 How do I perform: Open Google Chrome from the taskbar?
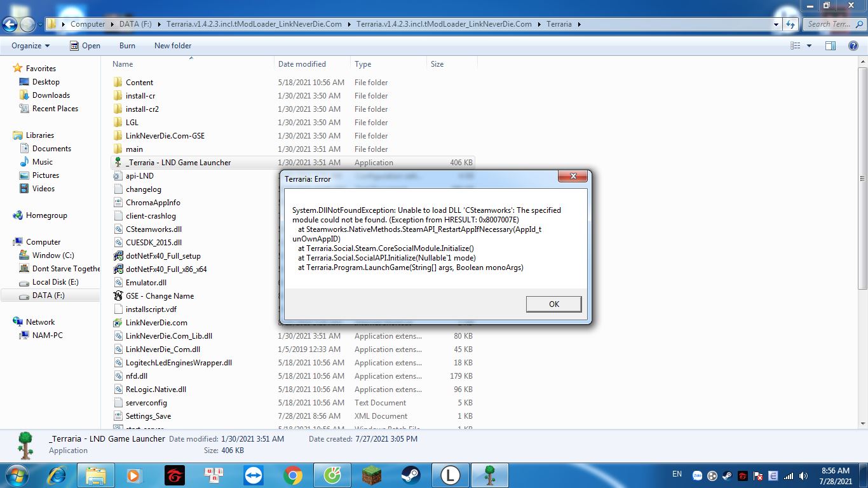pos(293,475)
